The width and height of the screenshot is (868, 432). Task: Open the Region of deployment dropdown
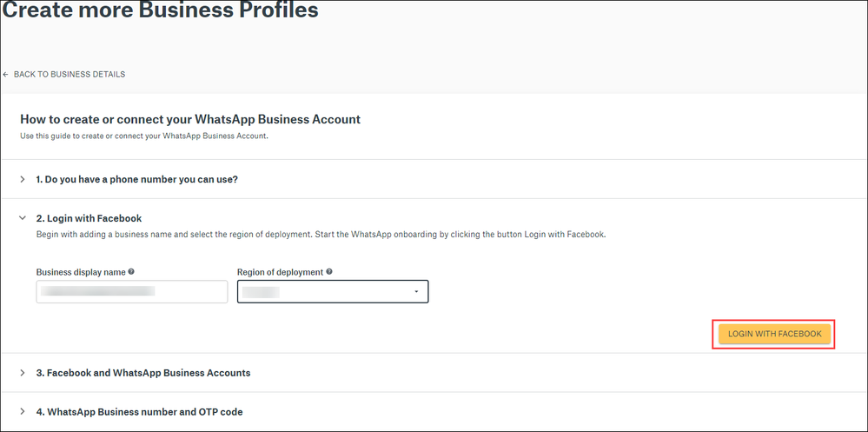click(x=333, y=292)
